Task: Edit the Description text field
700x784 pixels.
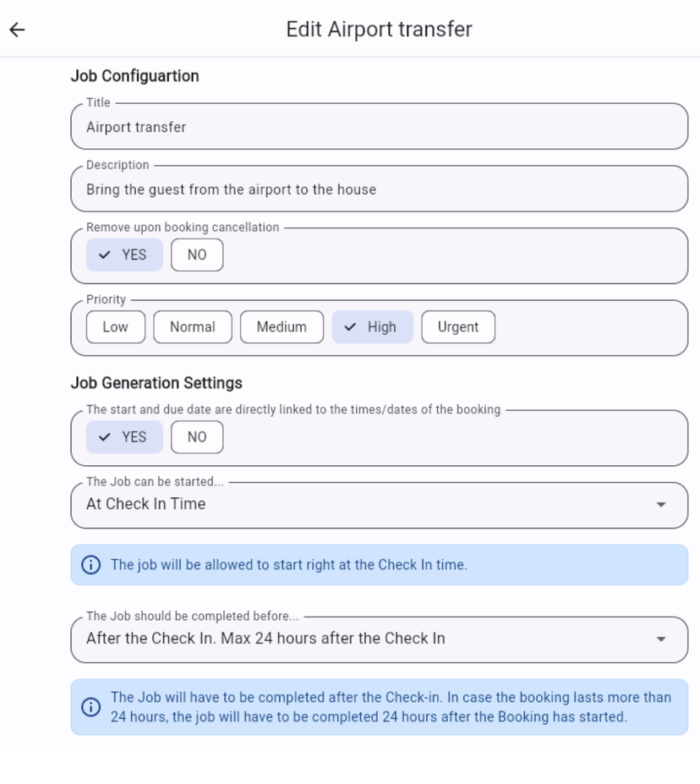Action: point(379,189)
